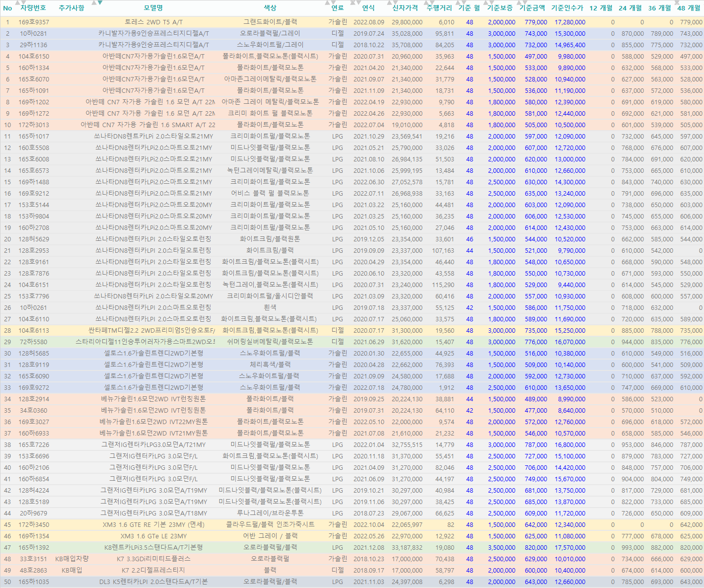This screenshot has width=704, height=588.
Task: Sort by the 연식 column header
Action: 368,8
